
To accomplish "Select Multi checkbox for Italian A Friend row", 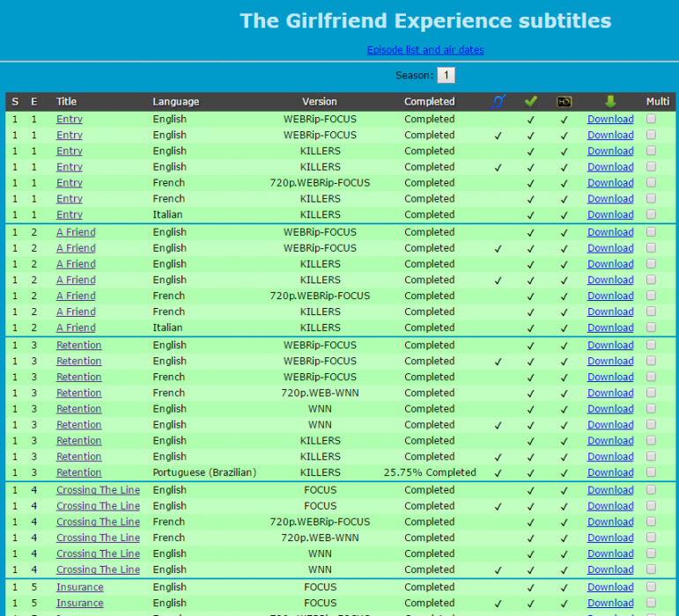I will [x=652, y=327].
